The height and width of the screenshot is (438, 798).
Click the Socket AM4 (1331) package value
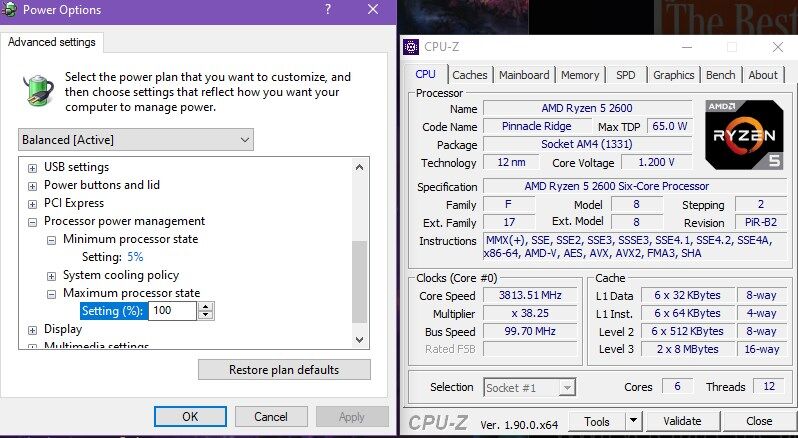tap(587, 144)
